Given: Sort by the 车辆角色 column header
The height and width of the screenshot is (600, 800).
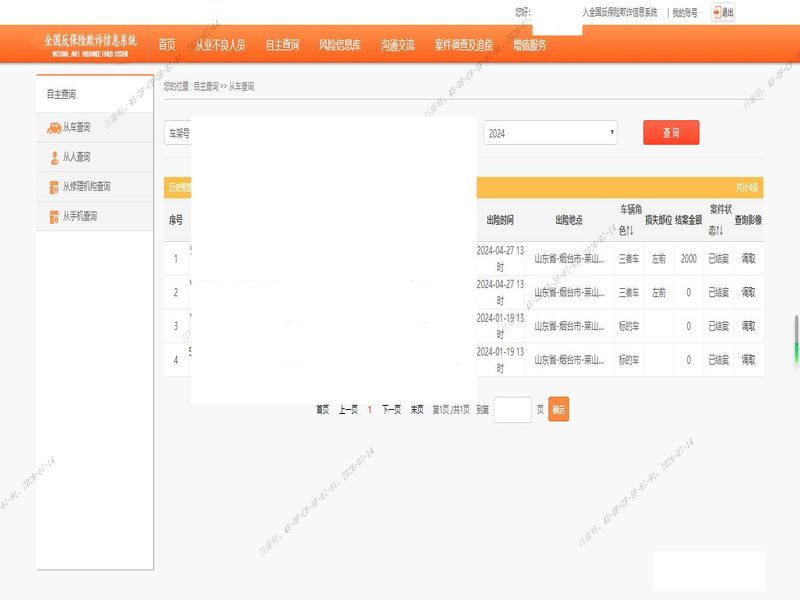Looking at the screenshot, I should tap(630, 220).
